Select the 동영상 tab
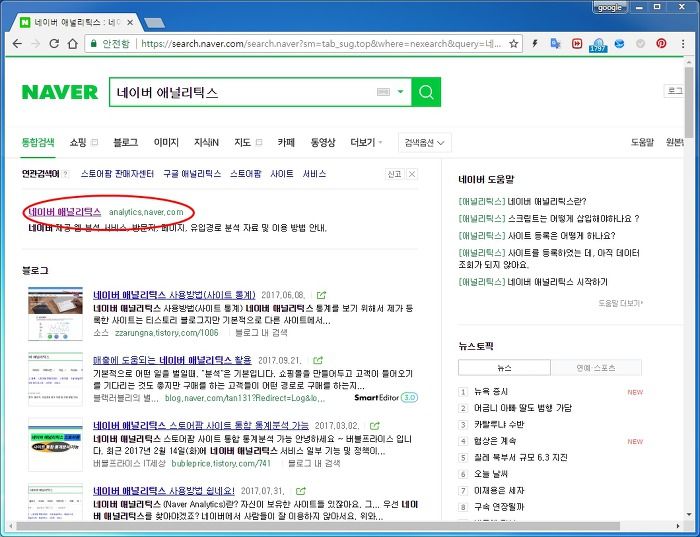700x537 pixels. pos(323,142)
